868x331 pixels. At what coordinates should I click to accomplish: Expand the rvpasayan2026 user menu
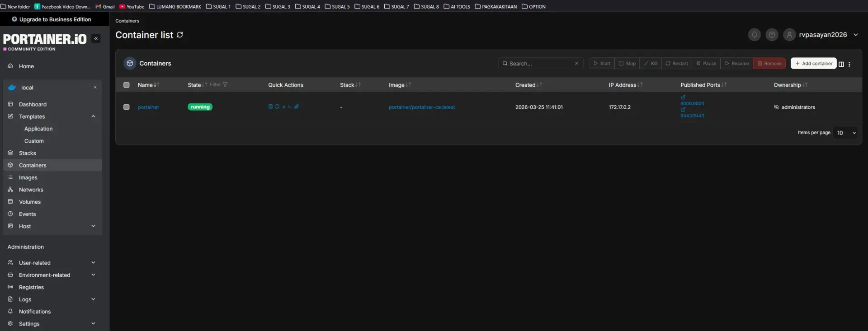pyautogui.click(x=855, y=35)
